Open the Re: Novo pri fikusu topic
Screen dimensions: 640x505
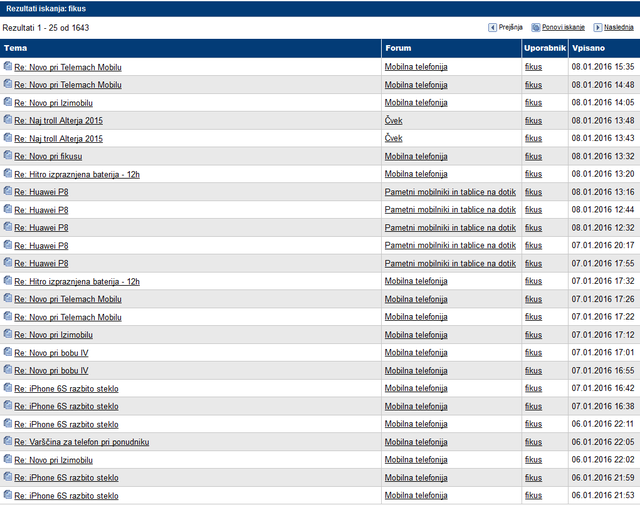click(x=48, y=156)
